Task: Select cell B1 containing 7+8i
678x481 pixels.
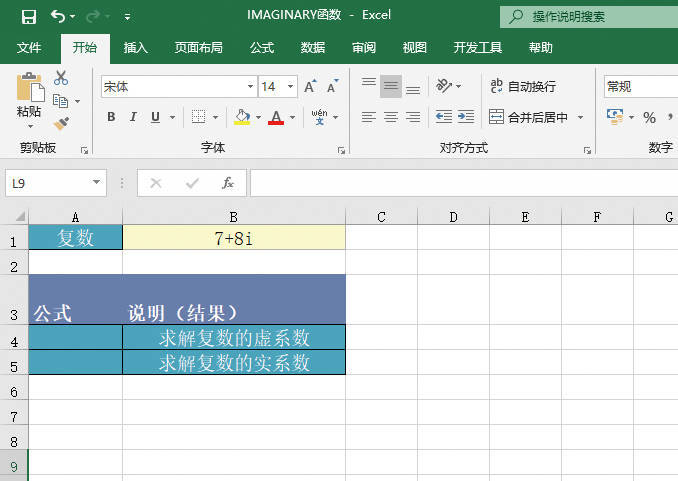Action: click(233, 238)
